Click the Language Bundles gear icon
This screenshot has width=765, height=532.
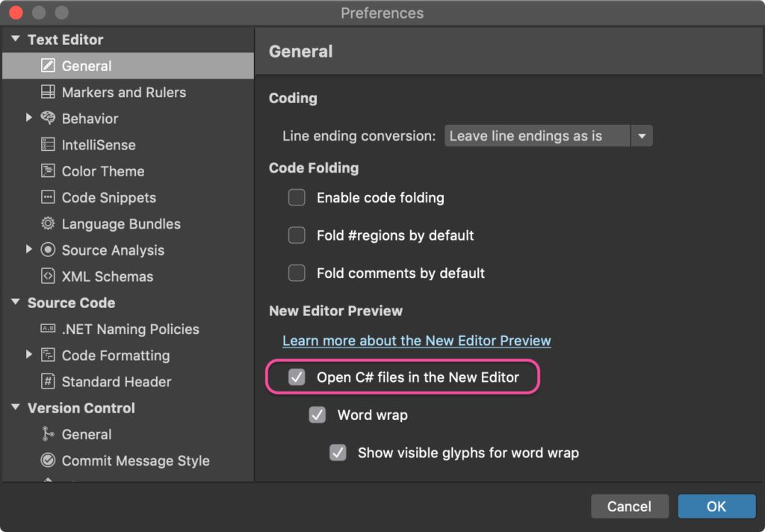click(x=48, y=224)
